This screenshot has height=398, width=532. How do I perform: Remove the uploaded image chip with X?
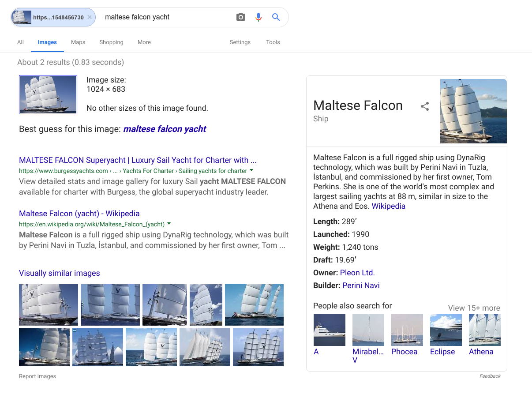(x=90, y=17)
